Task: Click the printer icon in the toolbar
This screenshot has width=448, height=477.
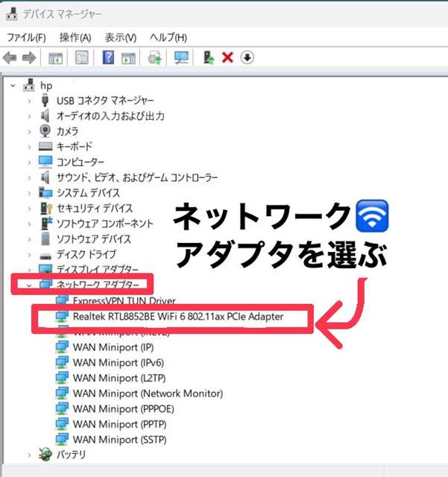Action: [156, 58]
